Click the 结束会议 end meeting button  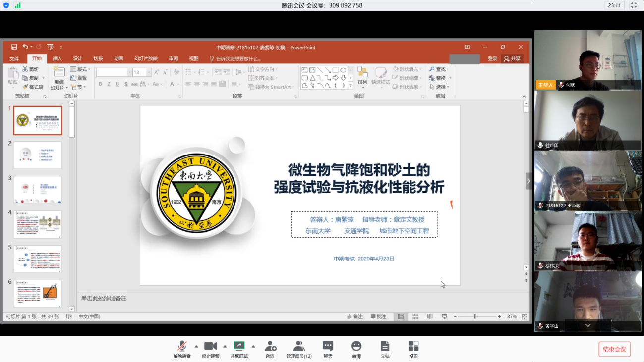614,349
